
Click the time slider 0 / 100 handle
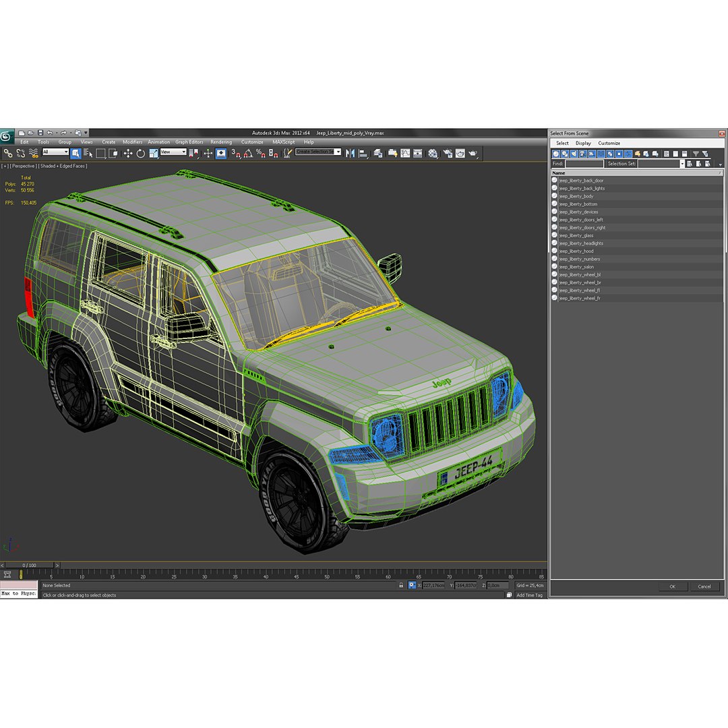29,565
